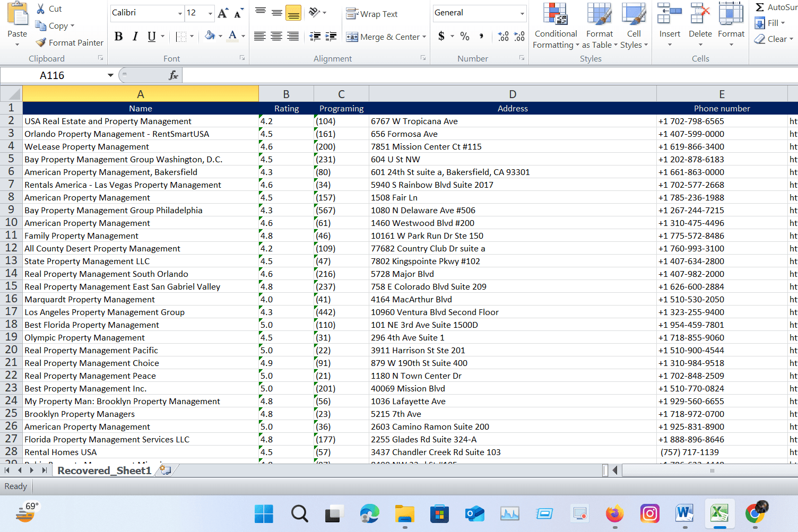
Task: Apply Comma Style format
Action: pyautogui.click(x=481, y=36)
